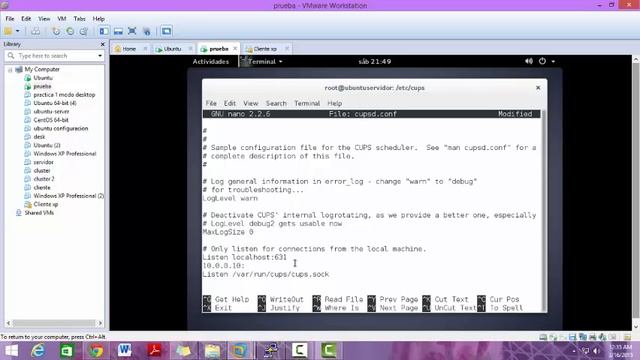Open the terminal Search menu
The image size is (640, 360).
[x=276, y=103]
